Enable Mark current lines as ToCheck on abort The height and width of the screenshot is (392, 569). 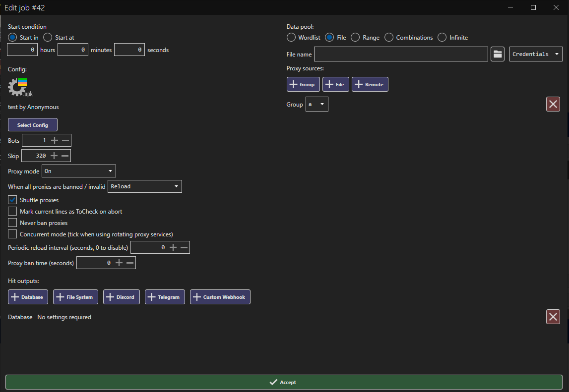[12, 212]
